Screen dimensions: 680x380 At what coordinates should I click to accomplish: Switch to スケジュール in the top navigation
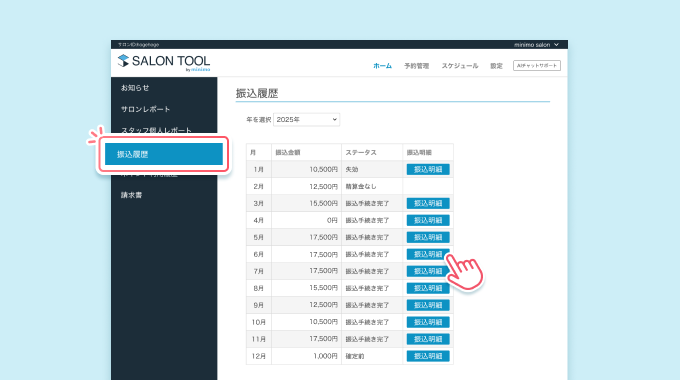tap(460, 66)
